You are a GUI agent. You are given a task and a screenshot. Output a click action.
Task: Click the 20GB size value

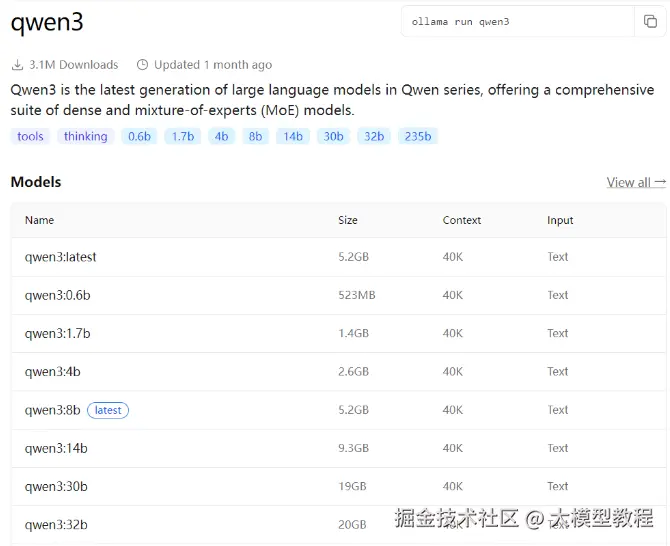click(352, 524)
